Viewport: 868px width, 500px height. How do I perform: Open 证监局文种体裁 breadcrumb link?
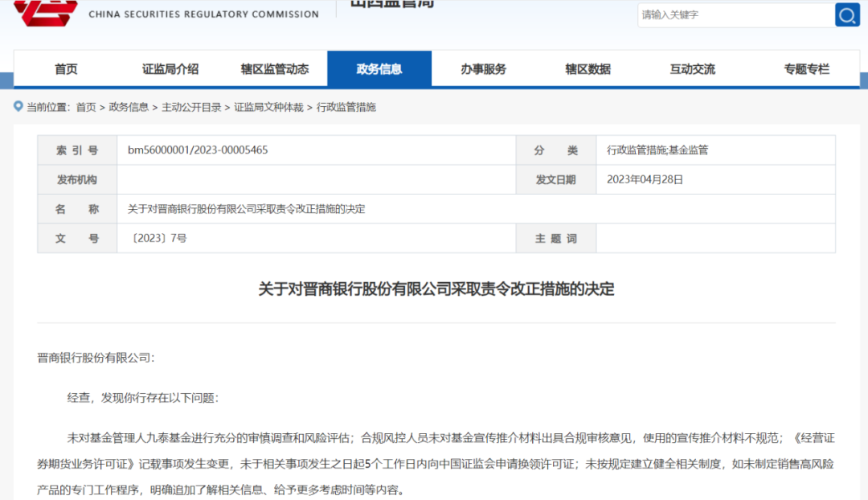point(268,107)
